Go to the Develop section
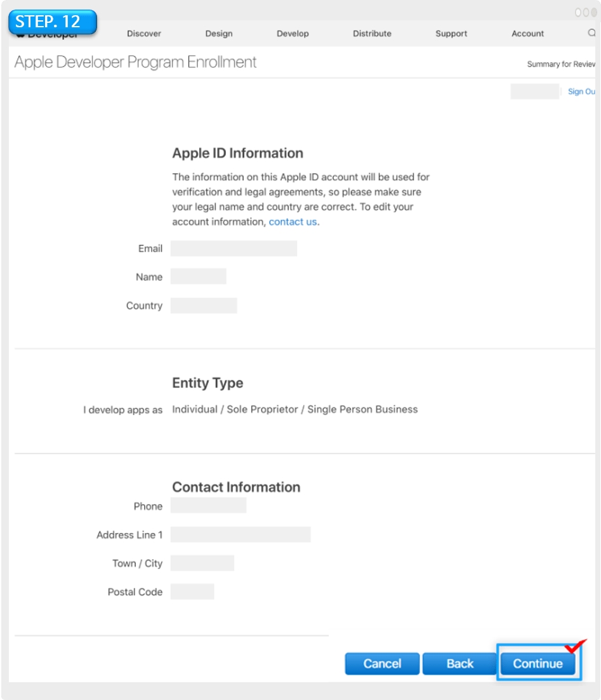Screen dimensions: 601x700 point(293,34)
